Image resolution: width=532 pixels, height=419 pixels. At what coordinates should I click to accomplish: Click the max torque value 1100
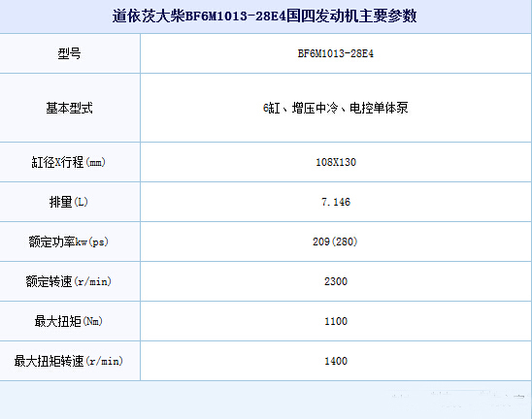click(x=336, y=321)
